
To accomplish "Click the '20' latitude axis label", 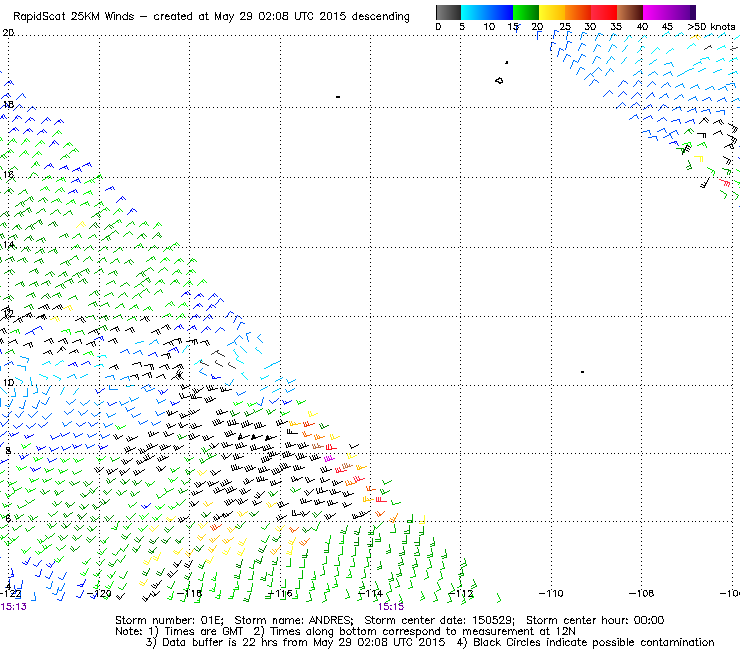I will tap(8, 33).
